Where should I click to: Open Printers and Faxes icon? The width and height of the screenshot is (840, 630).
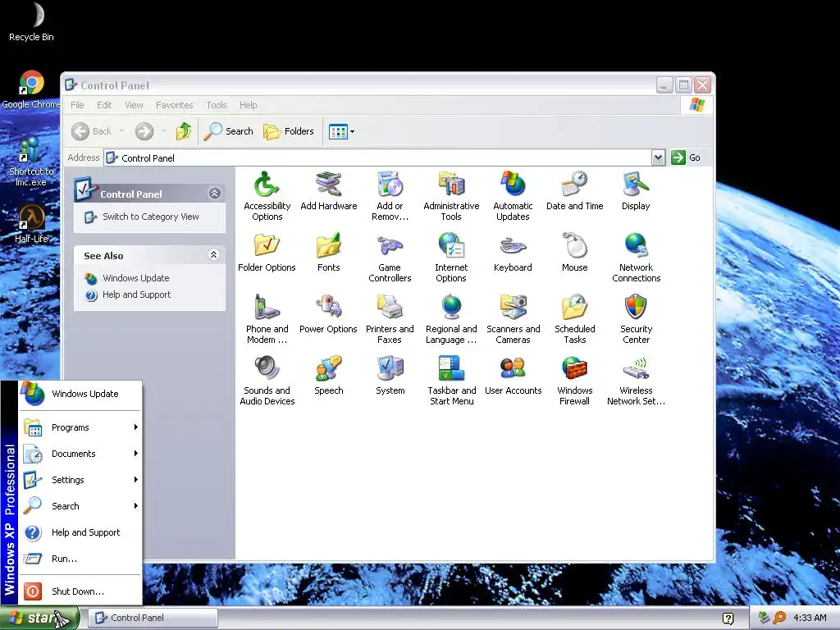coord(390,320)
